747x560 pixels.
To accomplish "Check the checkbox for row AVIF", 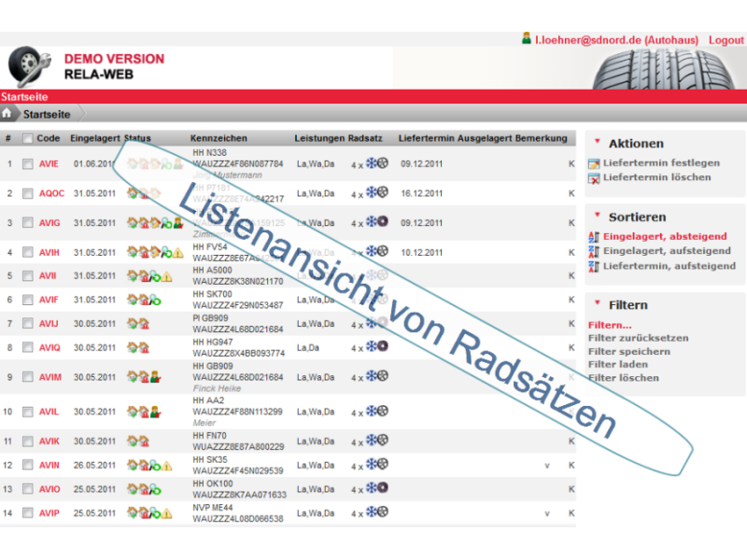I will pos(27,300).
